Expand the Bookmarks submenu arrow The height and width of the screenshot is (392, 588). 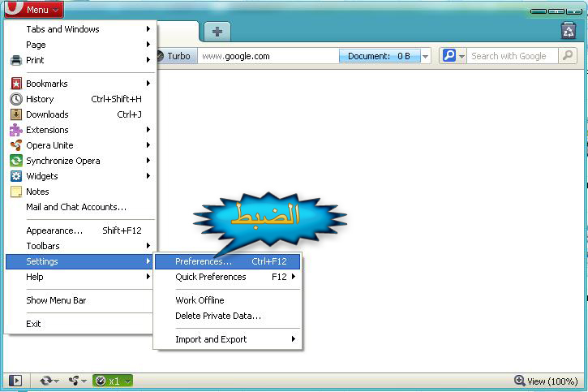(x=148, y=84)
